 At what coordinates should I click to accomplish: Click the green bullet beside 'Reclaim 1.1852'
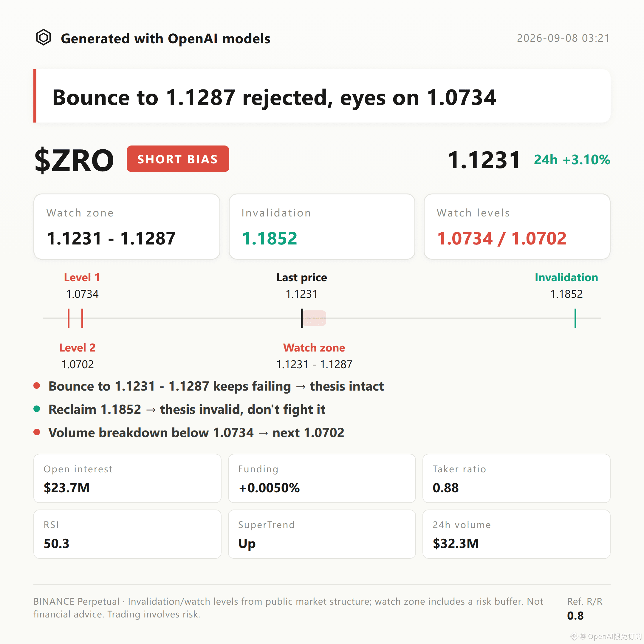tap(37, 409)
